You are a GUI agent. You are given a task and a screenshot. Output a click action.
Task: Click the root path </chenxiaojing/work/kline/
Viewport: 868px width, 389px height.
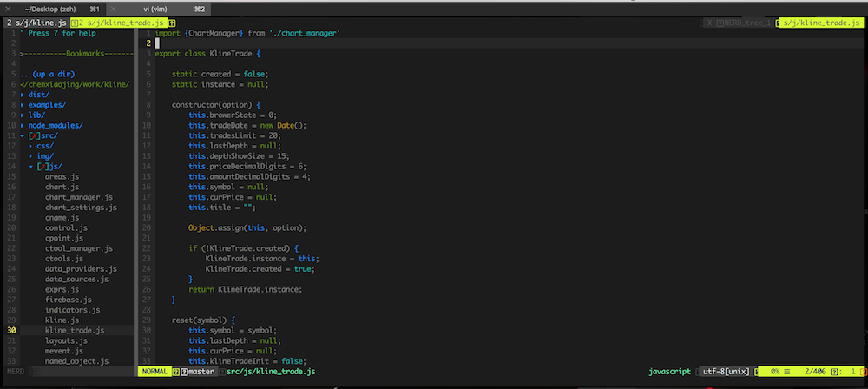75,84
